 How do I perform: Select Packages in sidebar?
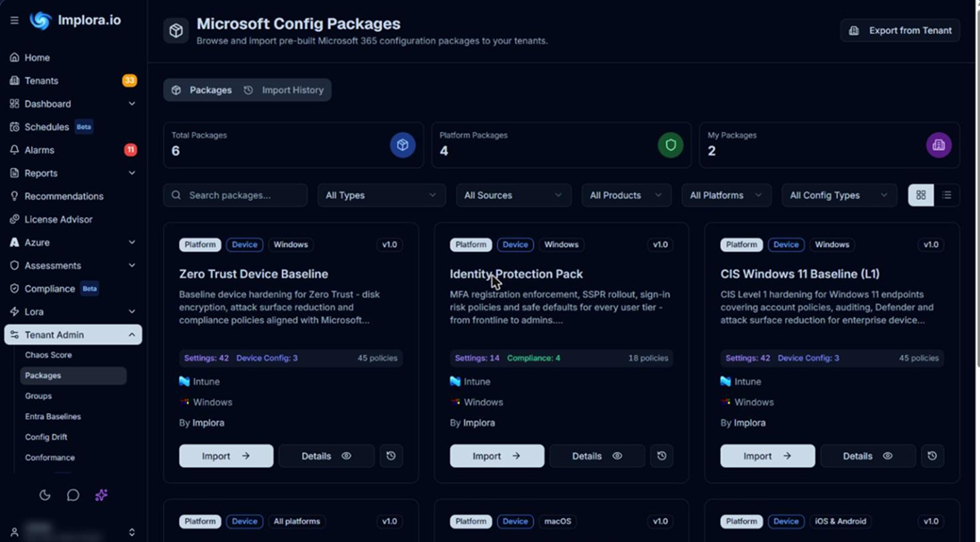(73, 376)
